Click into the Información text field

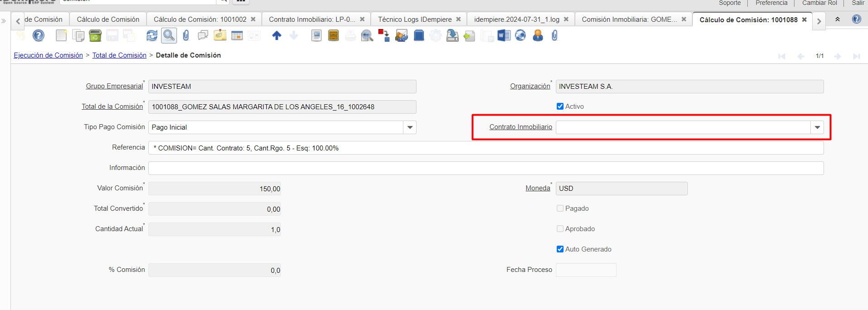coord(485,168)
